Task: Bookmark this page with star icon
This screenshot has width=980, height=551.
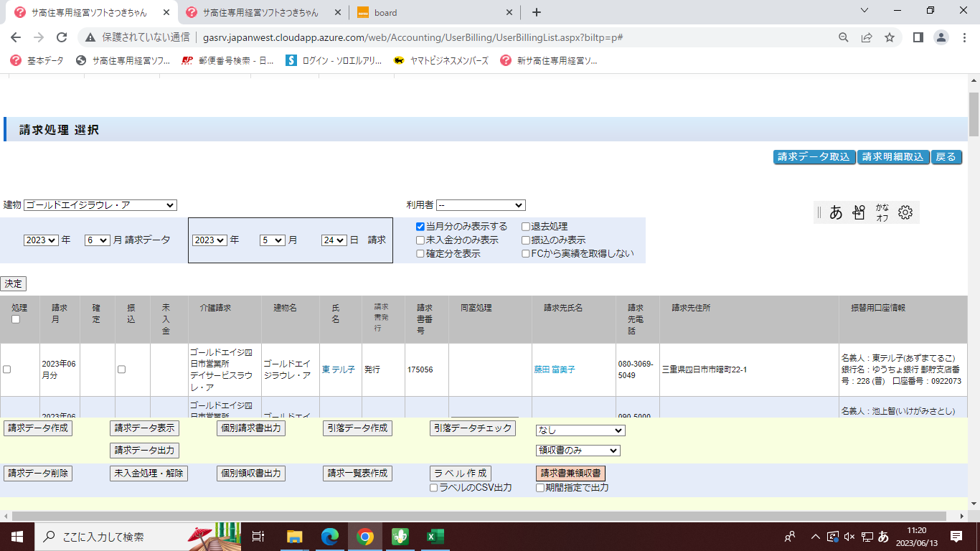Action: (x=890, y=37)
